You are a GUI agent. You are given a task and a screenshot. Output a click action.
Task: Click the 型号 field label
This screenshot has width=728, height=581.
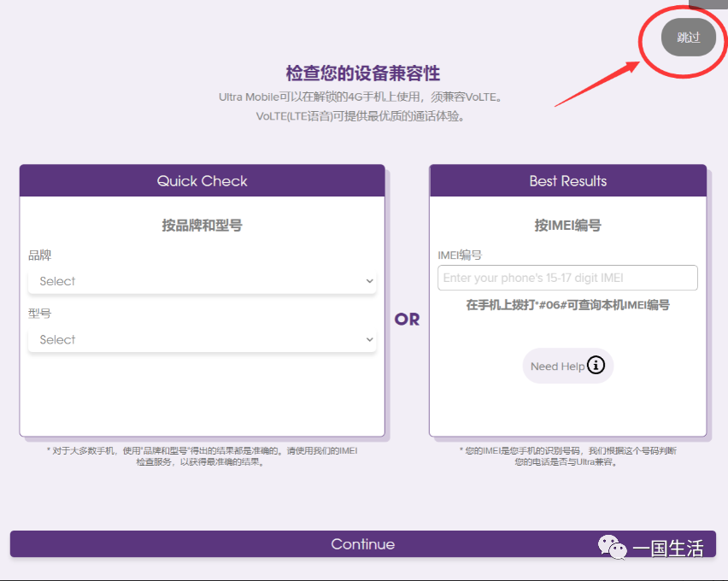[40, 314]
